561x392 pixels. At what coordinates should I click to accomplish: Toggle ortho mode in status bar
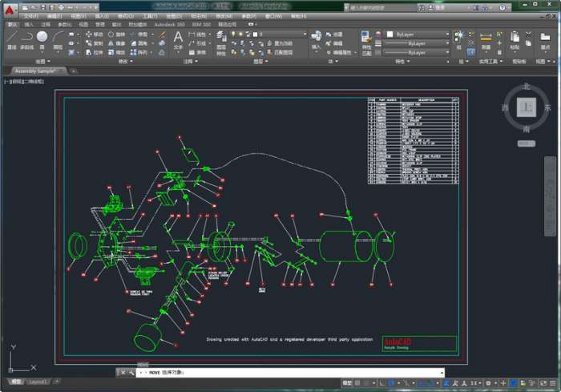[381, 383]
